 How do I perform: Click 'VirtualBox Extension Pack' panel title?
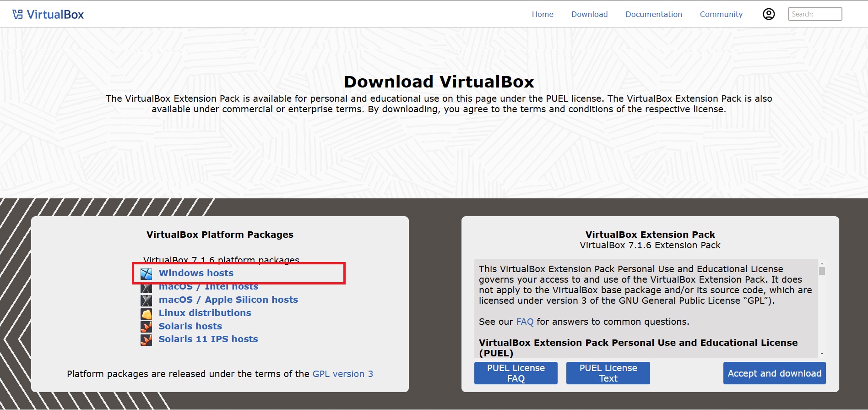(650, 235)
